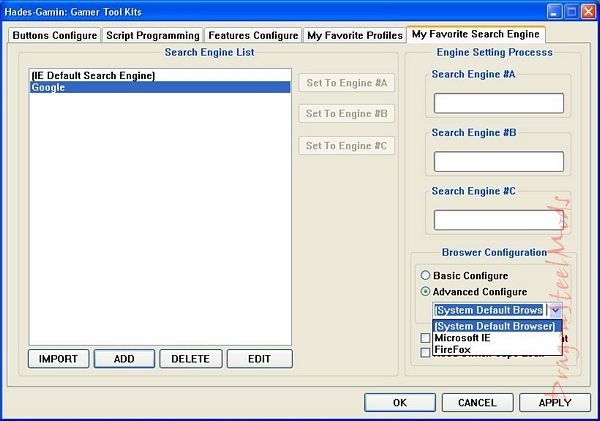Click the EDIT button
Image resolution: width=600 pixels, height=421 pixels.
(259, 359)
